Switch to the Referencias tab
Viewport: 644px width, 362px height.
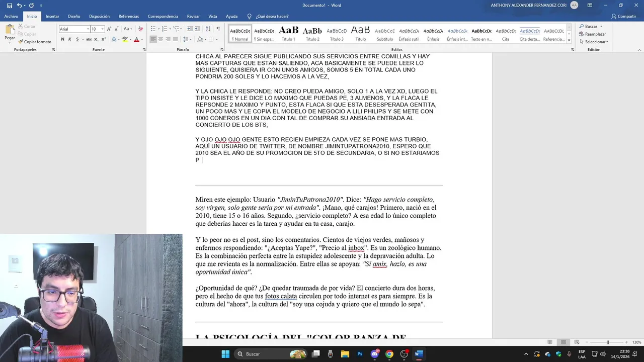(x=129, y=16)
